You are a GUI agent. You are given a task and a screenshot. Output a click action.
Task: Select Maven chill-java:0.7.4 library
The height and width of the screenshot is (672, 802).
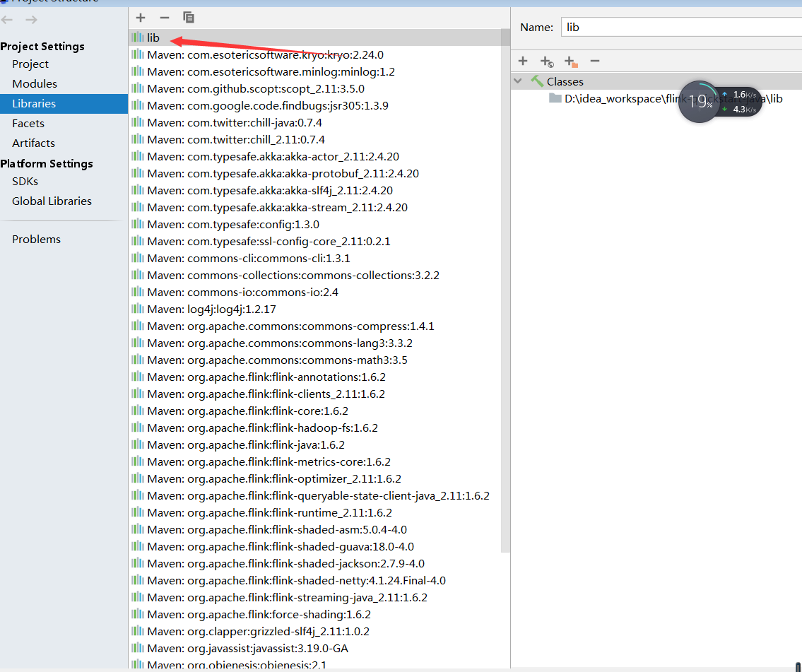314,123
